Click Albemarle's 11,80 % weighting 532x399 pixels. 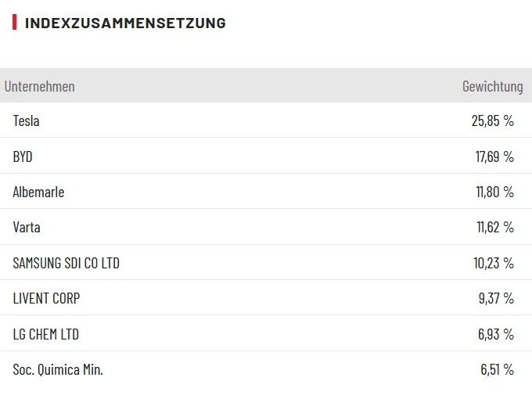(494, 192)
